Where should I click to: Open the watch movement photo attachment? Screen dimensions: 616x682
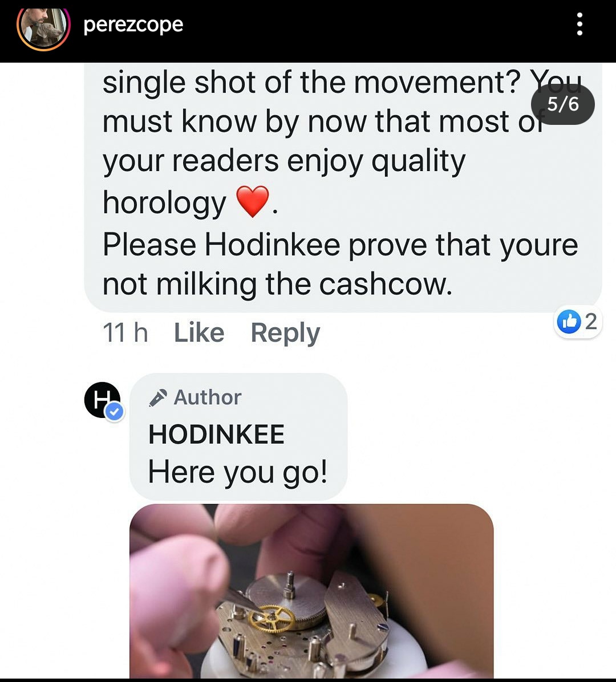coord(311,591)
